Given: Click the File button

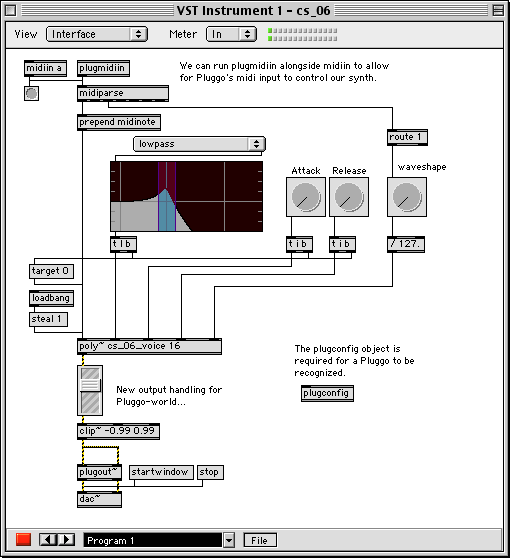Looking at the screenshot, I should click(260, 540).
